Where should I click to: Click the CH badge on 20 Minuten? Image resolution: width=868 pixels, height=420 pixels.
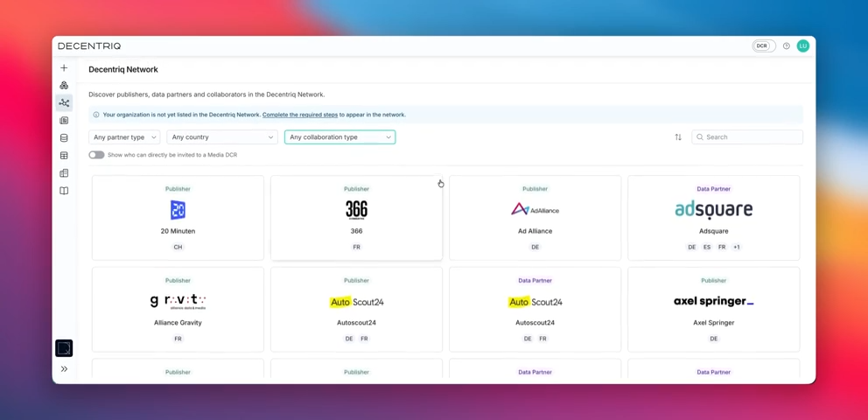click(x=178, y=248)
